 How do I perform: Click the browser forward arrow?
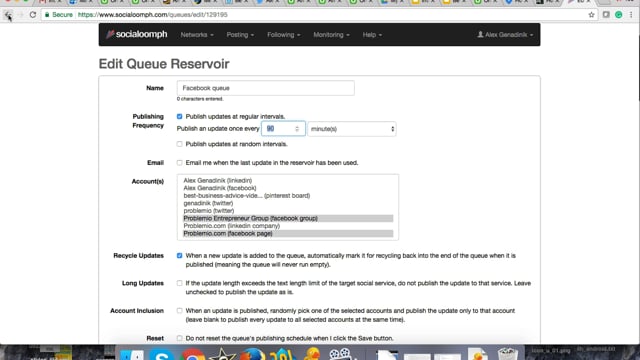20,15
